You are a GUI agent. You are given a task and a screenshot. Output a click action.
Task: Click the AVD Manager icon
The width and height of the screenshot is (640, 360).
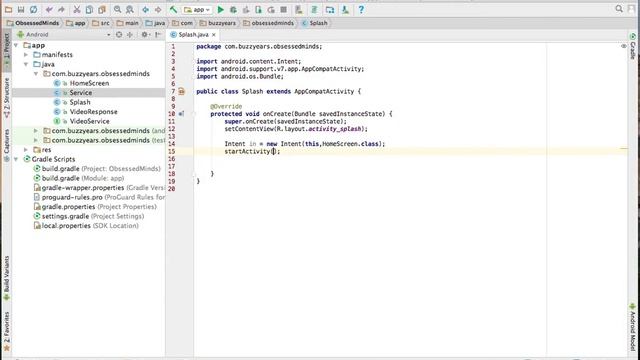pyautogui.click(x=299, y=9)
